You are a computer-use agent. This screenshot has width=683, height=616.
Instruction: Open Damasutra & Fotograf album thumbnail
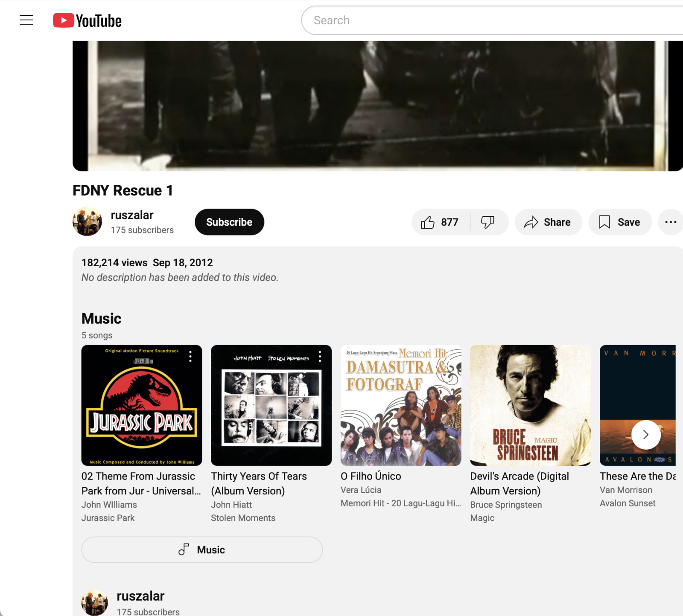[x=401, y=405]
